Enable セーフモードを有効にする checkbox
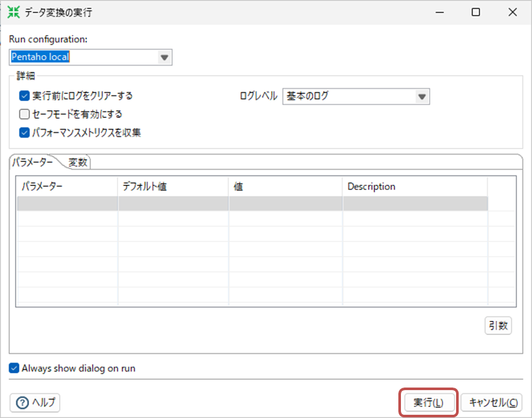Image resolution: width=532 pixels, height=418 pixels. point(25,114)
